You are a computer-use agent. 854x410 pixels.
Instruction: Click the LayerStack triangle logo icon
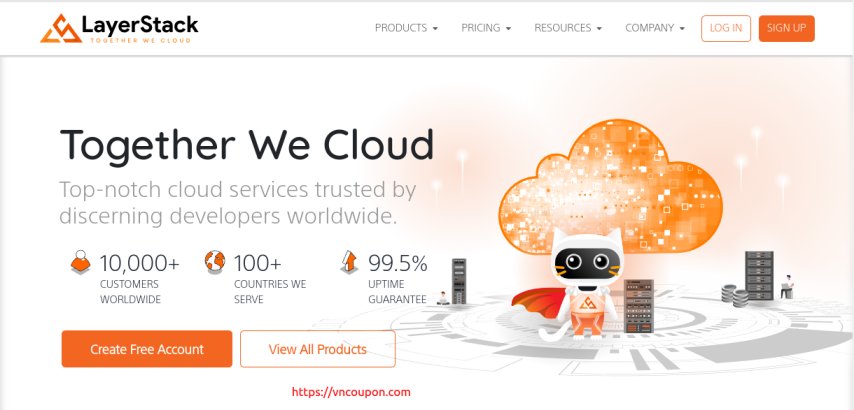pos(61,29)
